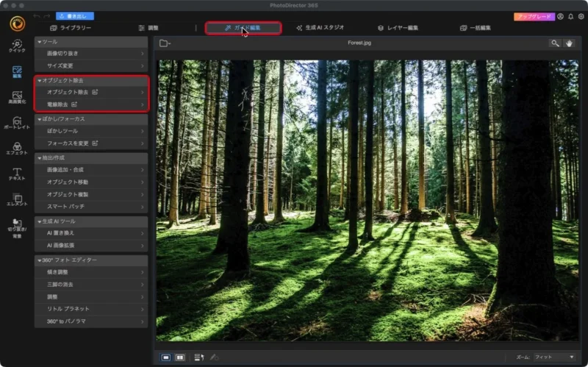Screen dimensions: 588x367
Task: Open the notifications bell icon
Action: (571, 16)
